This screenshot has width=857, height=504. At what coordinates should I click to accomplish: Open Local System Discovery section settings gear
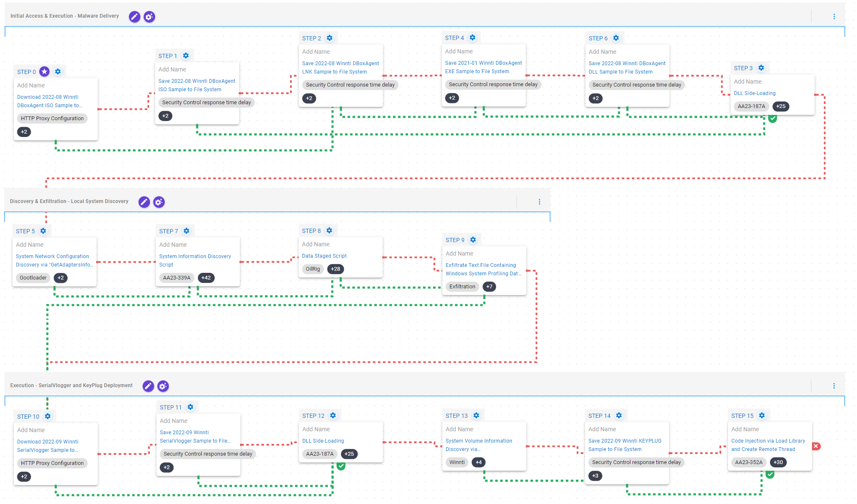(159, 202)
